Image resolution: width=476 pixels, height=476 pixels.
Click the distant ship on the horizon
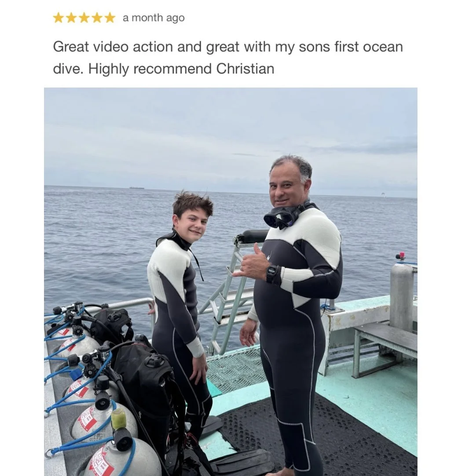point(137,188)
